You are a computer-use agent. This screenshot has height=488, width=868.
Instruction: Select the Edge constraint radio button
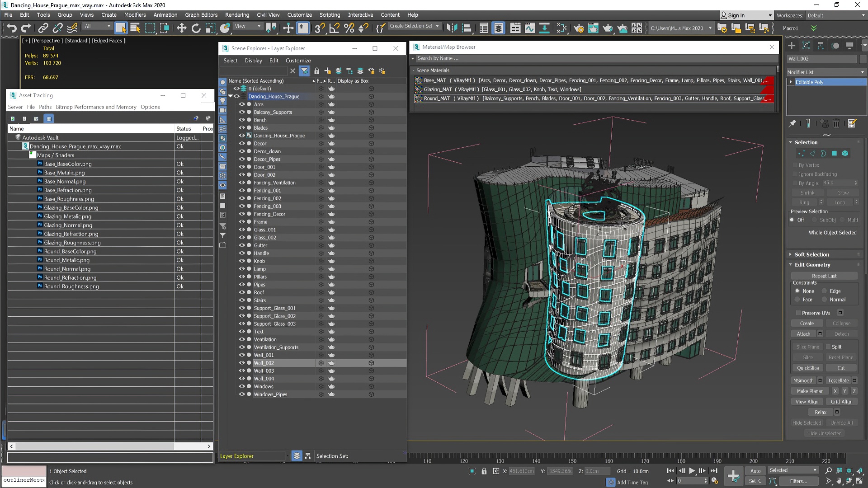[x=824, y=291]
